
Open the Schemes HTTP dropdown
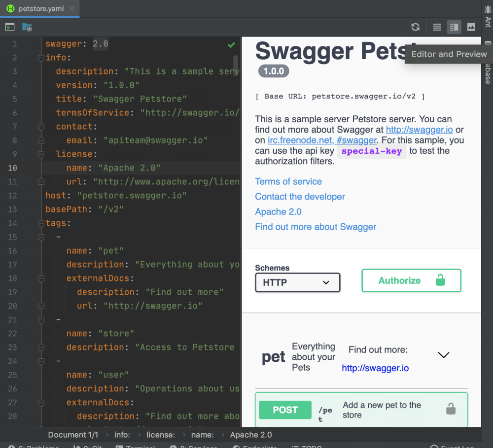[297, 282]
